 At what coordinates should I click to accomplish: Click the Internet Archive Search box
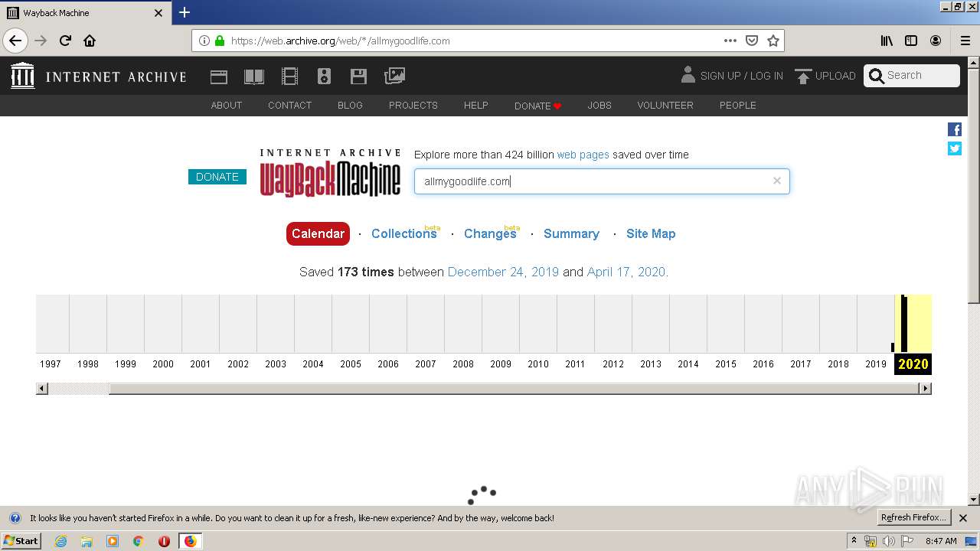click(x=912, y=75)
